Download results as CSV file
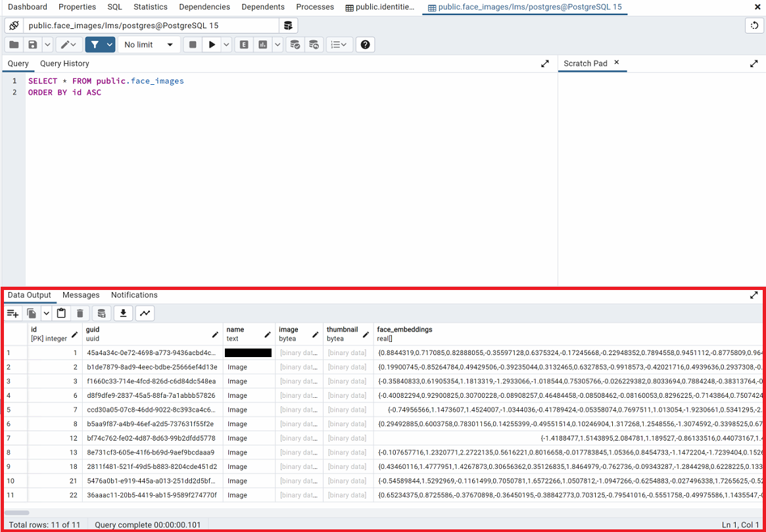 [122, 314]
